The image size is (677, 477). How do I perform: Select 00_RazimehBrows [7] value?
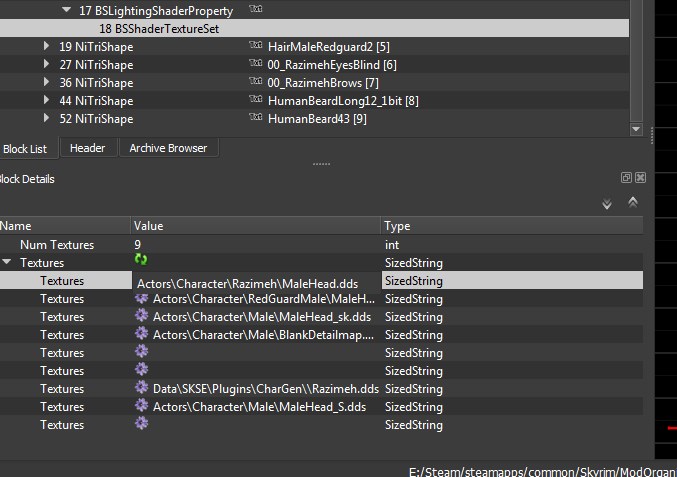pyautogui.click(x=323, y=82)
